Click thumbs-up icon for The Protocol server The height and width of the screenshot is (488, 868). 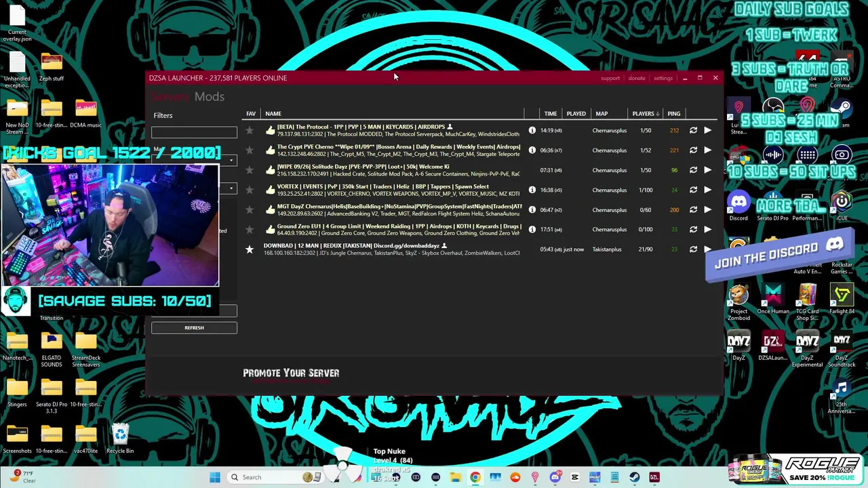pos(270,130)
